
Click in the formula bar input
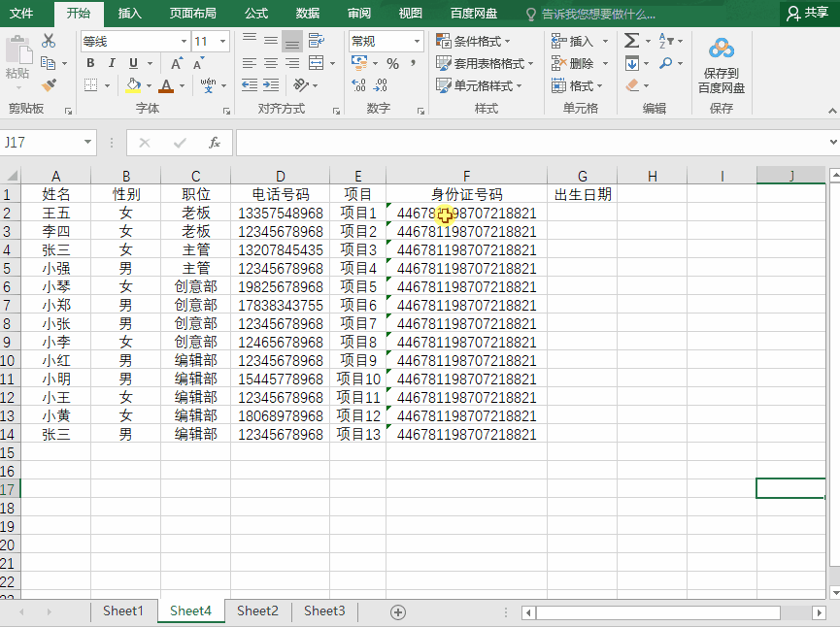[531, 143]
